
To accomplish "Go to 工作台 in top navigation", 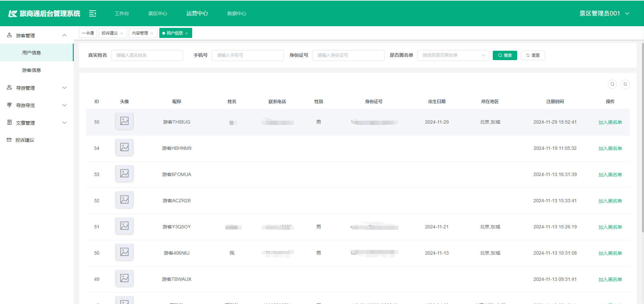I will click(122, 13).
